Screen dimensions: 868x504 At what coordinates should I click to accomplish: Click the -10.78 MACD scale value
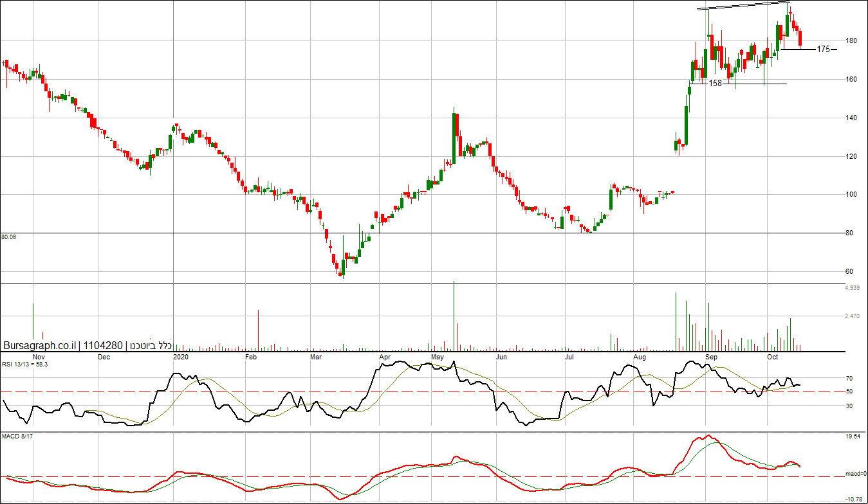click(853, 499)
